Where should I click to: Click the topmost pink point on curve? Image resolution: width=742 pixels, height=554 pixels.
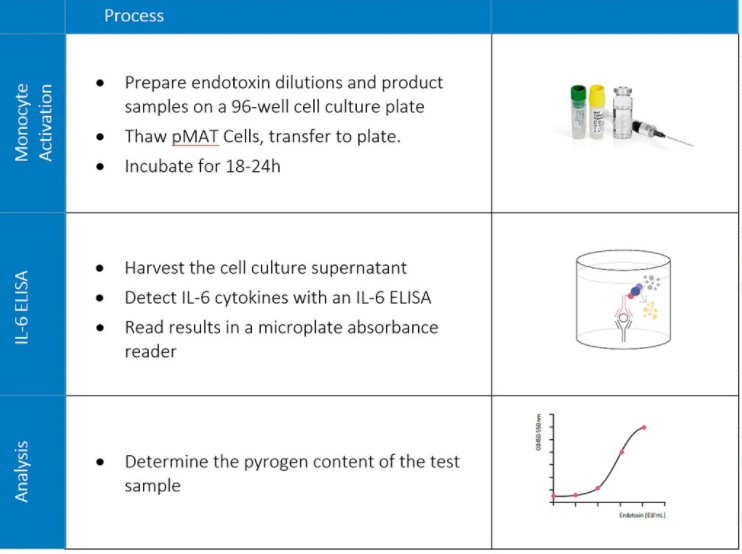[x=644, y=427]
